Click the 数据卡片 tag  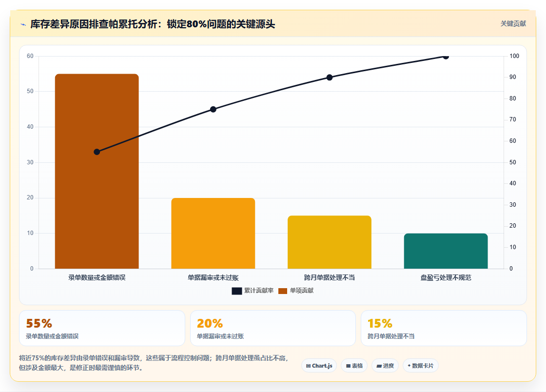(x=421, y=366)
